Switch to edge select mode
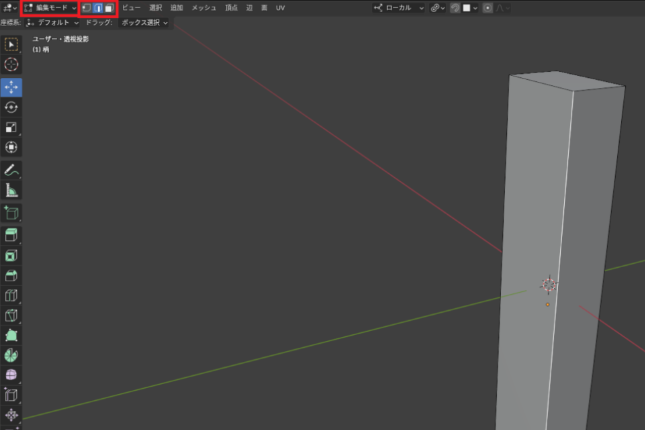645x430 pixels. click(x=97, y=7)
